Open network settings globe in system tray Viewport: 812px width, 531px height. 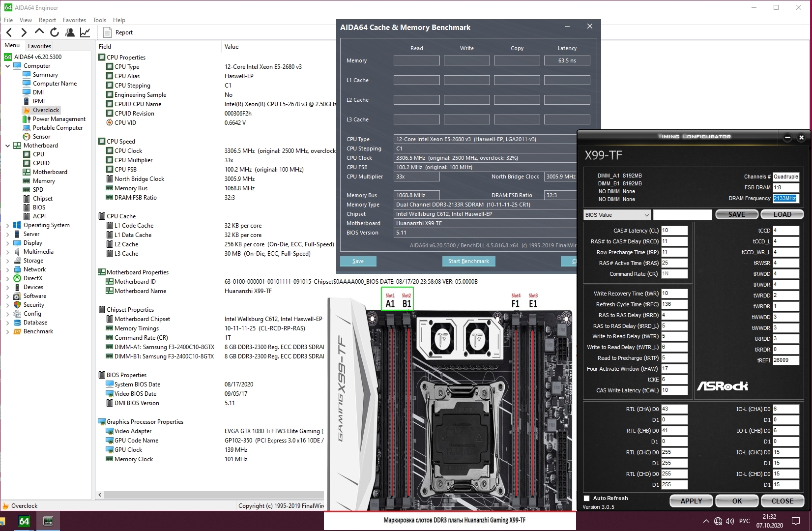click(x=718, y=521)
